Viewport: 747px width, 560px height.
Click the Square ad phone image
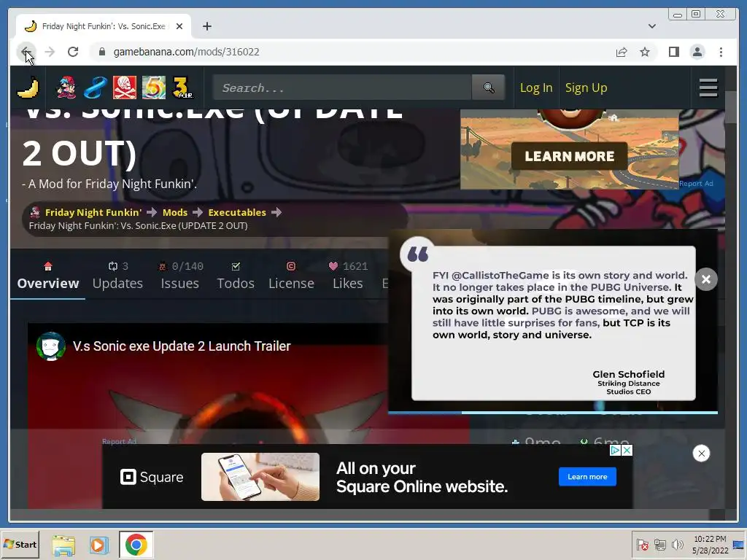click(260, 477)
